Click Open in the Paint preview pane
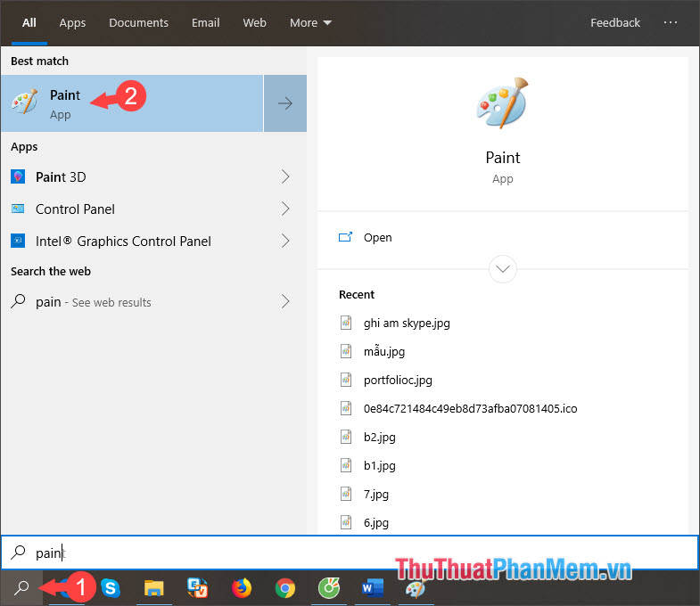Viewport: 700px width, 606px height. coord(377,238)
